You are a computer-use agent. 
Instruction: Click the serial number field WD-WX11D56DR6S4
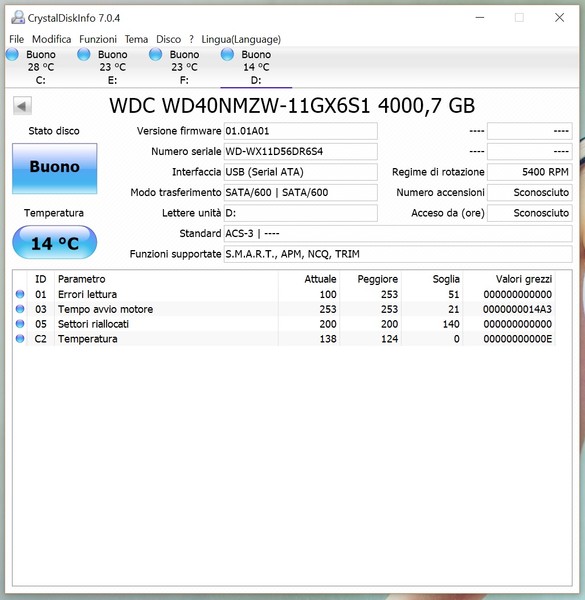[x=300, y=152]
